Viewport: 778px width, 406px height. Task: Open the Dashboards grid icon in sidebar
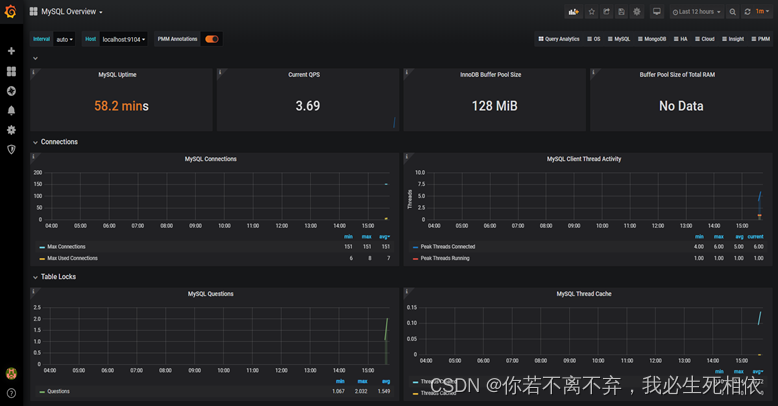tap(11, 71)
